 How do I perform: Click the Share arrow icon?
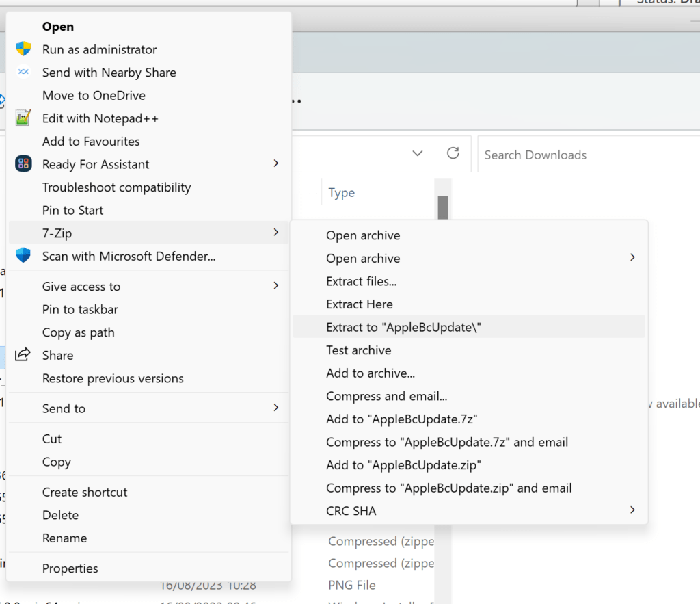(23, 354)
